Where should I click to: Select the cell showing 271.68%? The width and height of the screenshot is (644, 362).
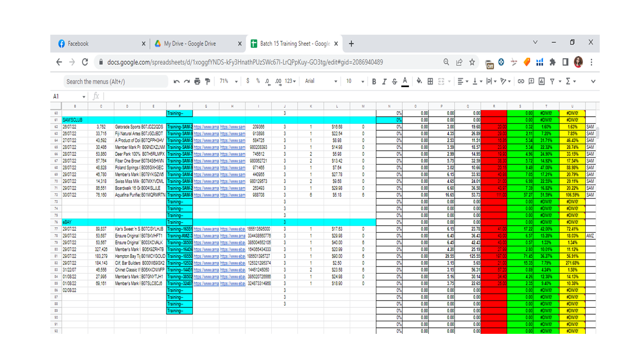click(x=572, y=262)
